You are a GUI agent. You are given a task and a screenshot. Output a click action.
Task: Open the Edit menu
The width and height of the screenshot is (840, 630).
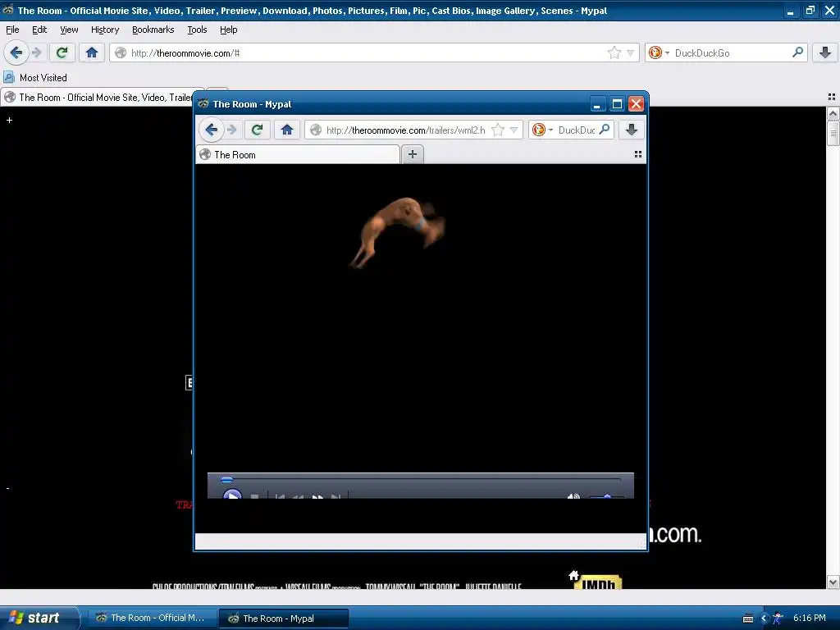pos(39,30)
